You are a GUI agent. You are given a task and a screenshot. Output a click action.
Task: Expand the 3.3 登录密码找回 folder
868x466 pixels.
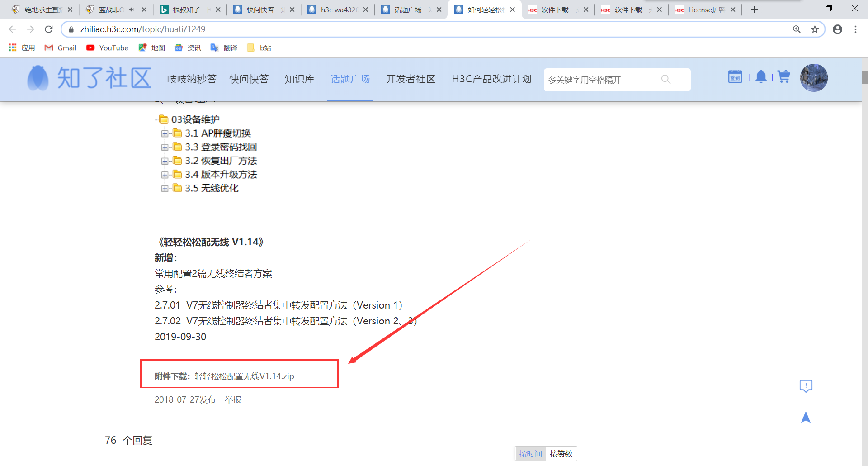click(165, 147)
